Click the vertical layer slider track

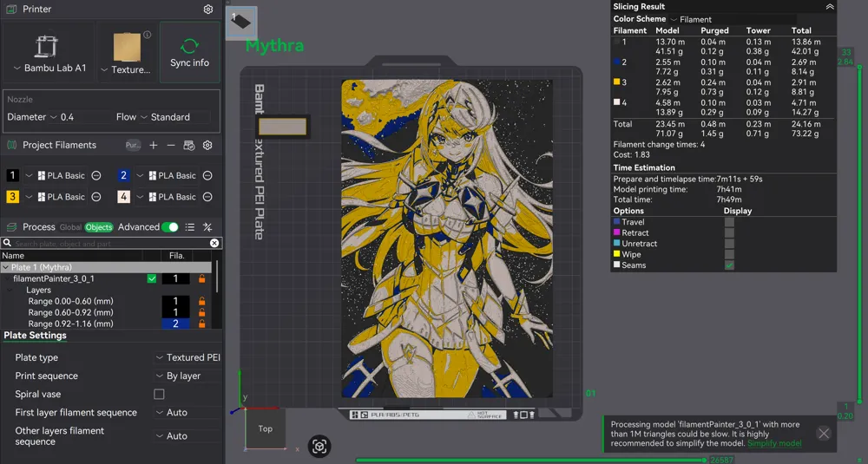click(859, 232)
